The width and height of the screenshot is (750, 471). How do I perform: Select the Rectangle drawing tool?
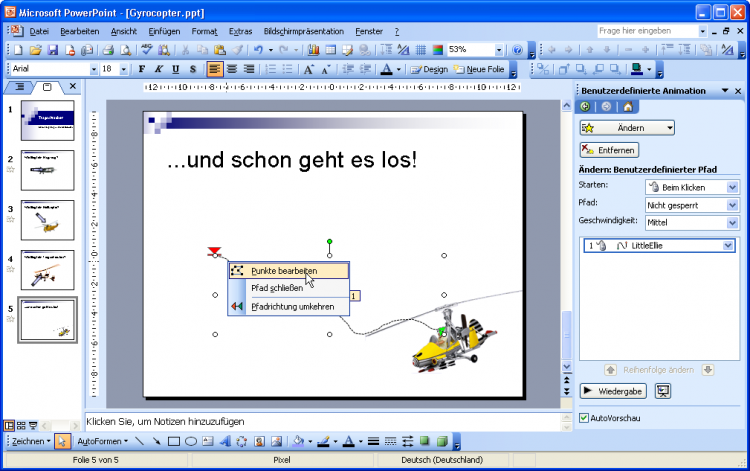(173, 441)
